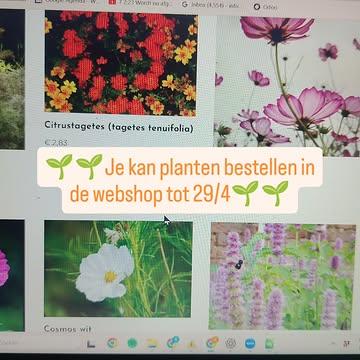Open the Cosmos wit product title
The width and height of the screenshot is (360, 360).
point(68,329)
